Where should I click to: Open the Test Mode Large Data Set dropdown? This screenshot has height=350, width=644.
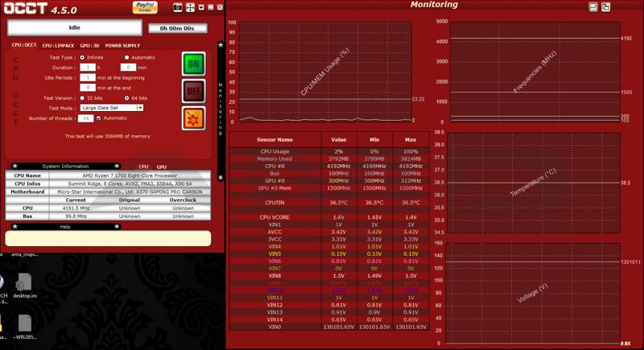click(112, 108)
